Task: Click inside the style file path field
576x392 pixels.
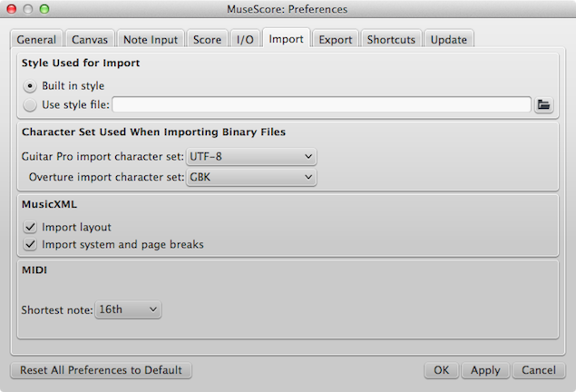Action: (321, 104)
